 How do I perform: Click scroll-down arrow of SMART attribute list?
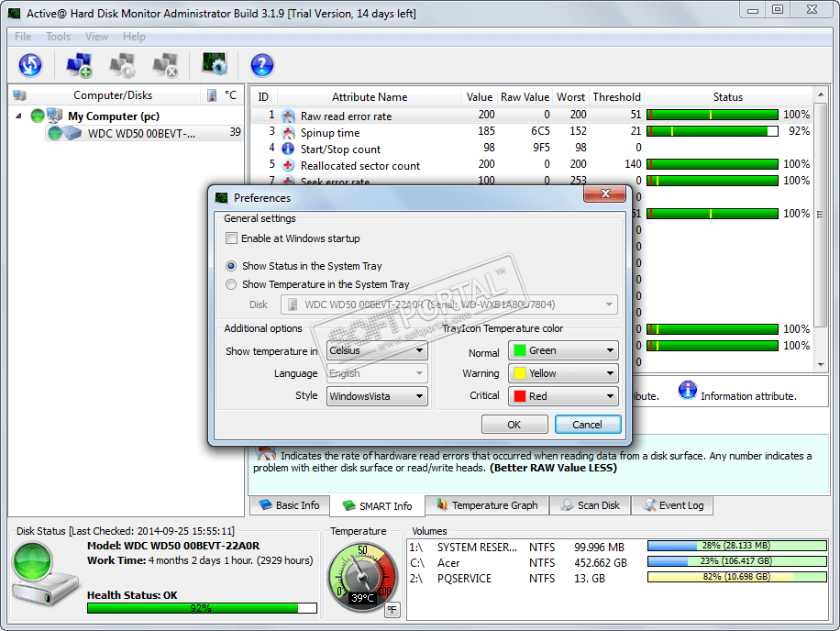821,365
